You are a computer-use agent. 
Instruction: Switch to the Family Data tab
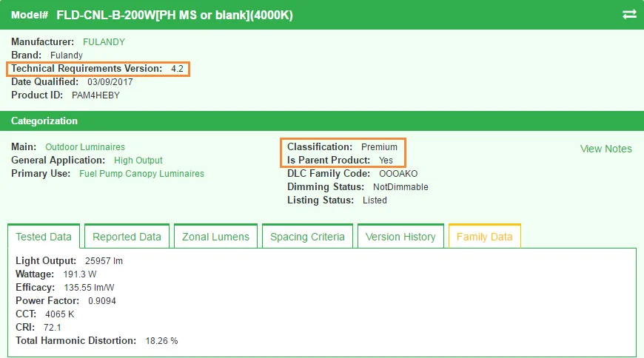tap(485, 237)
